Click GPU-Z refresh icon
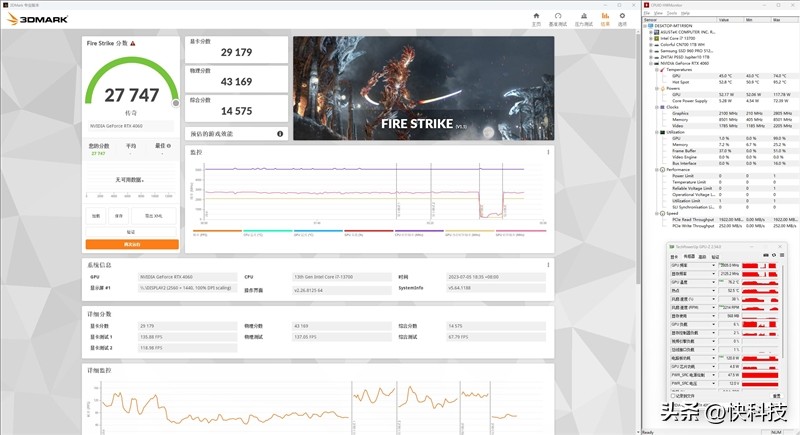The image size is (800, 435). [x=773, y=255]
